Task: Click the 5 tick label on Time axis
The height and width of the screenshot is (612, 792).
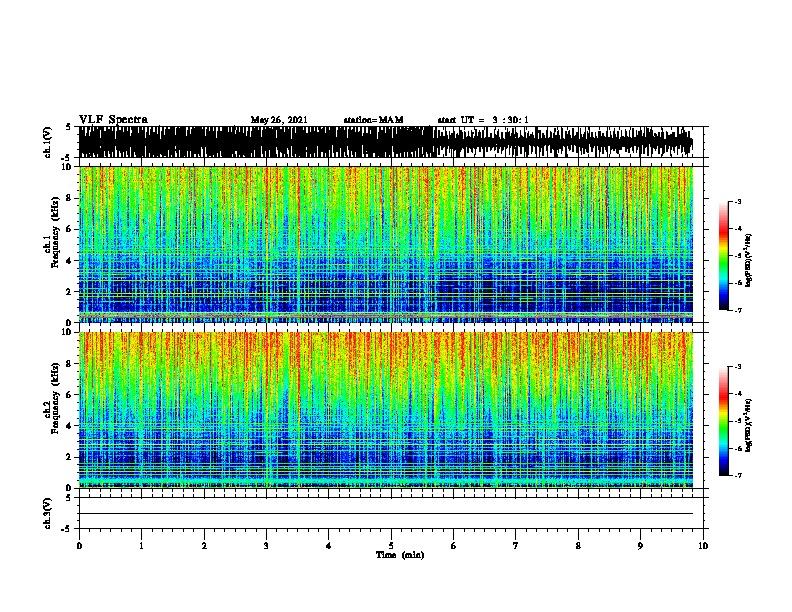Action: coord(391,546)
